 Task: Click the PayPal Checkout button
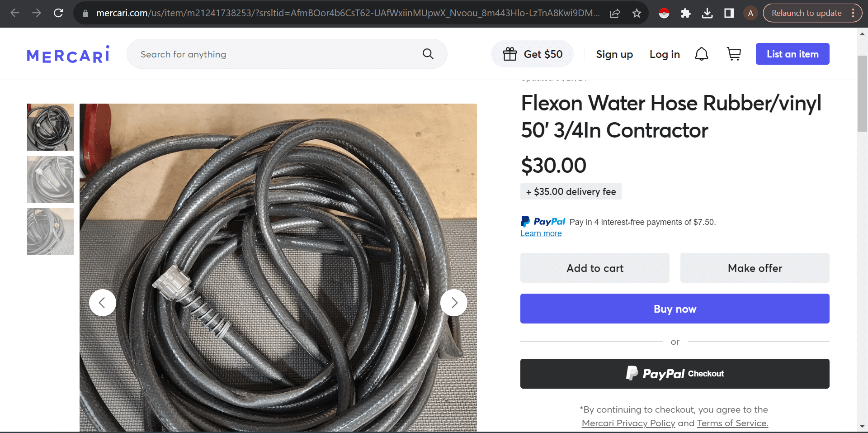click(674, 373)
